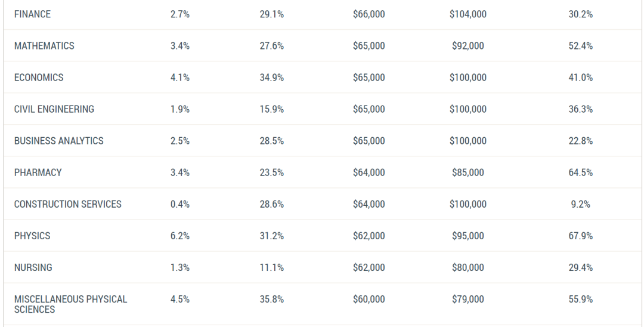Select the $60,000 cell in last row
Screen dimensions: 644x327
click(x=369, y=299)
